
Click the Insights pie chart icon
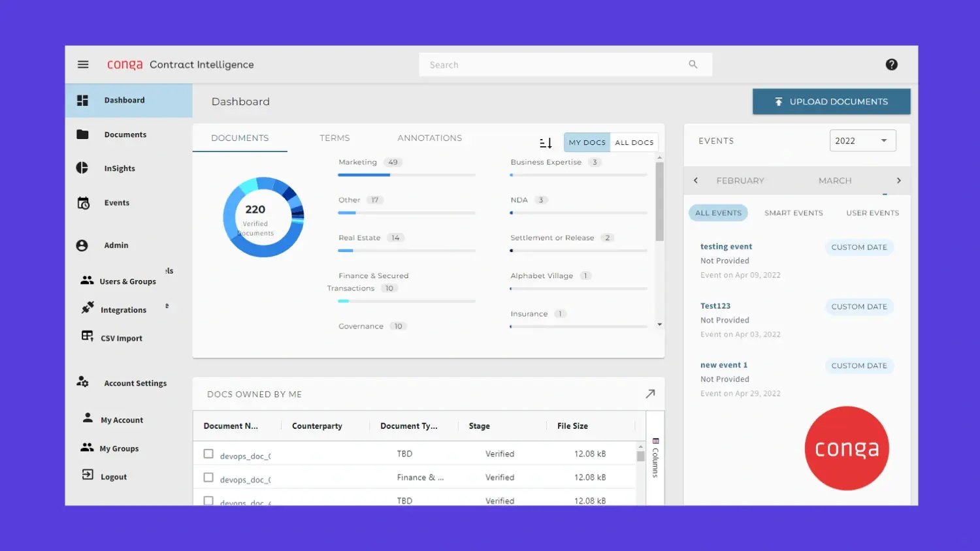[82, 168]
